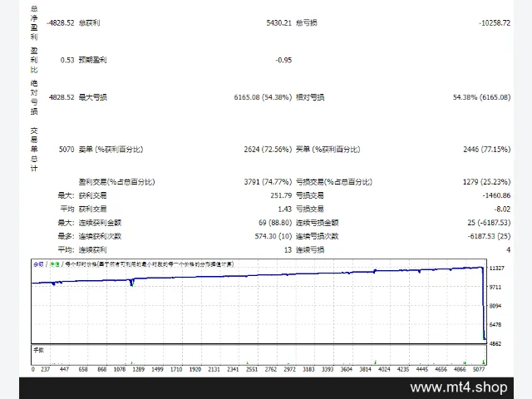This screenshot has height=399, width=532.
Task: Select the 最大亏损 maximal drawdown label
Action: [x=92, y=97]
